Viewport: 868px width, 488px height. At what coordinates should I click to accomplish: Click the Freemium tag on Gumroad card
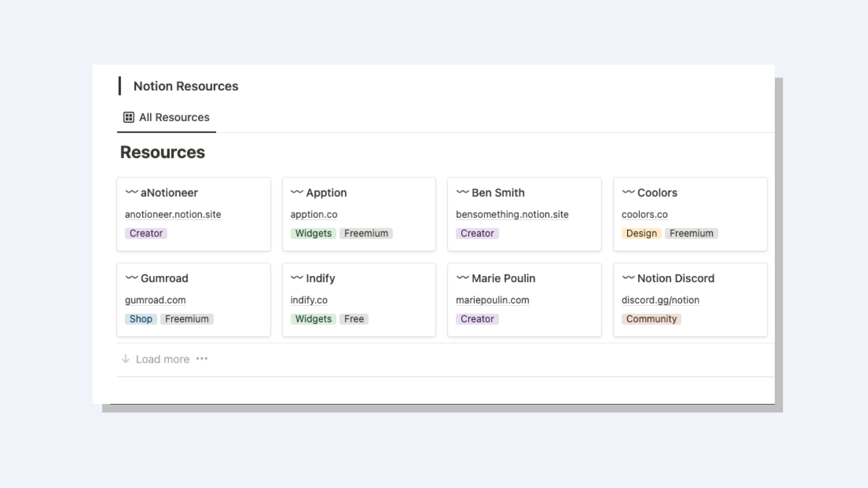click(x=187, y=319)
